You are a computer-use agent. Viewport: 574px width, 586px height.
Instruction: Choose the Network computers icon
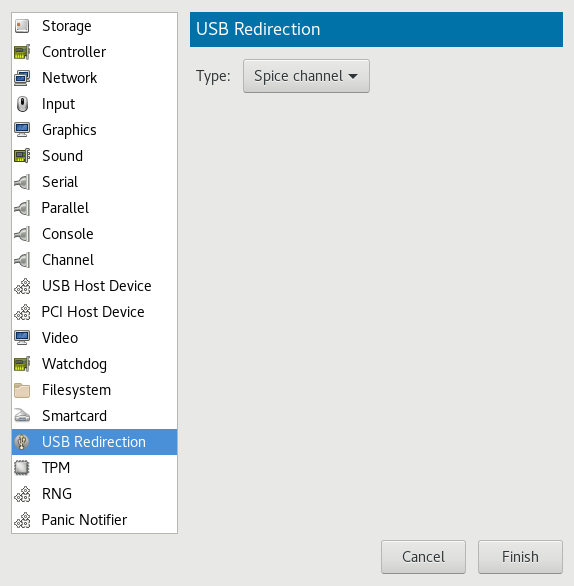click(22, 78)
